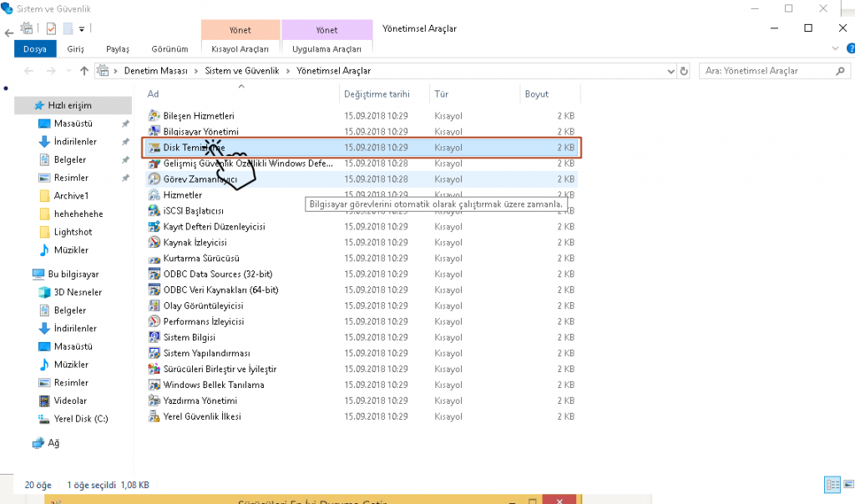Open the Help question mark icon
The height and width of the screenshot is (504, 855).
pyautogui.click(x=851, y=48)
